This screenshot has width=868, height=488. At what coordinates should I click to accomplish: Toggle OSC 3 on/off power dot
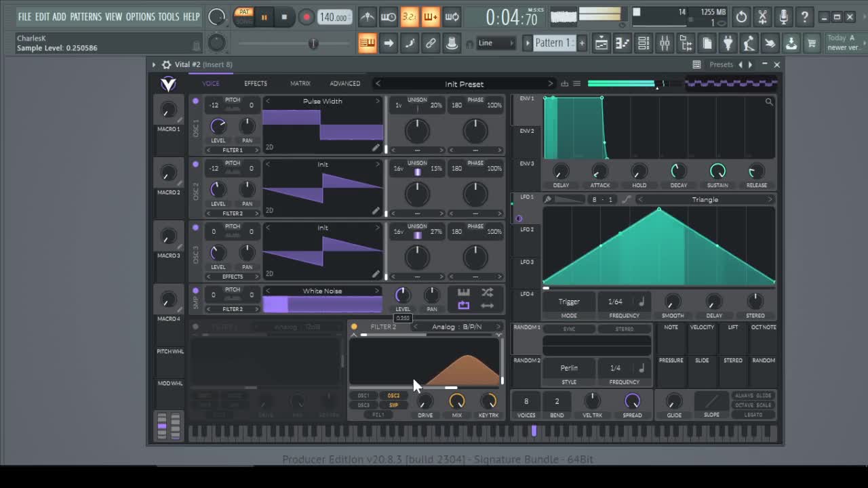pyautogui.click(x=195, y=227)
